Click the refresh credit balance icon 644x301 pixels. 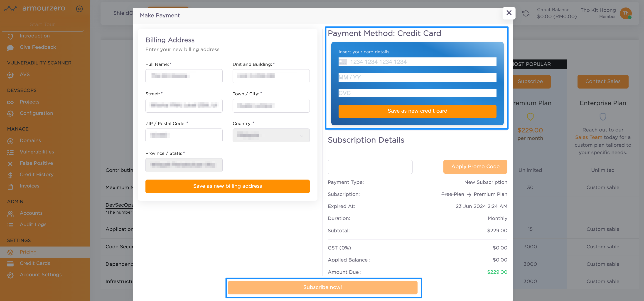click(526, 13)
